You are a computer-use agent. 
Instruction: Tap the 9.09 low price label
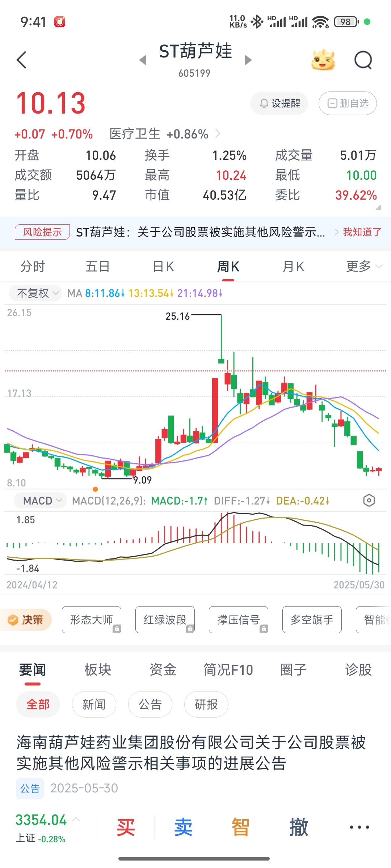click(x=142, y=480)
